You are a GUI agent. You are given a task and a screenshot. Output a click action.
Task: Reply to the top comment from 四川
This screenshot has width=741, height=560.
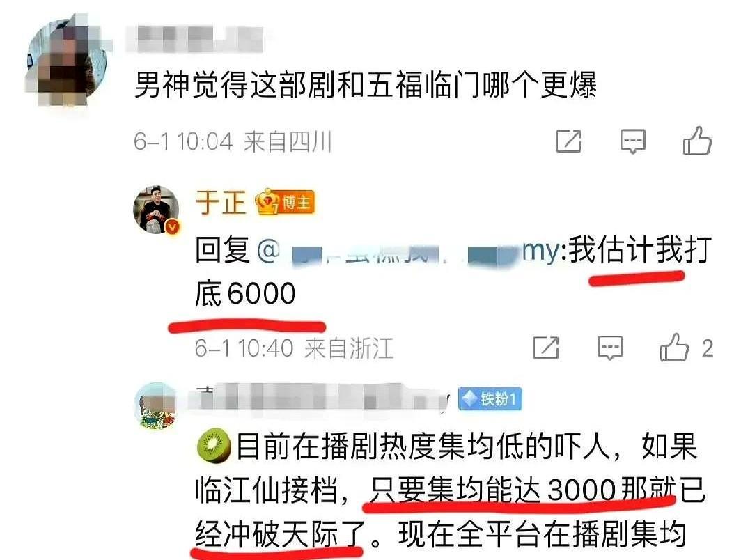point(633,141)
